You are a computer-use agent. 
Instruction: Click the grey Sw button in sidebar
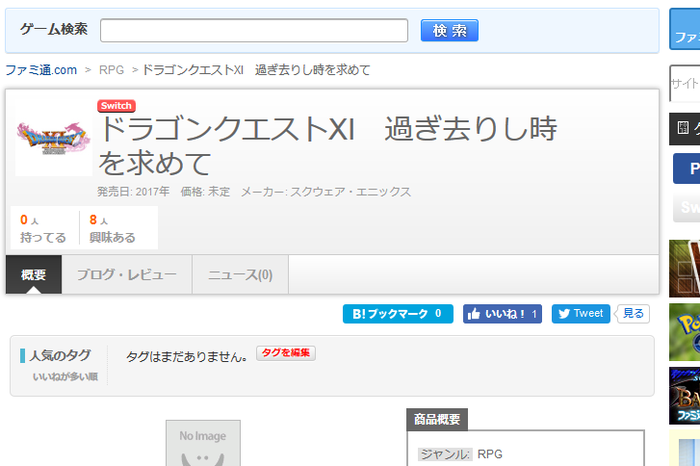(687, 207)
